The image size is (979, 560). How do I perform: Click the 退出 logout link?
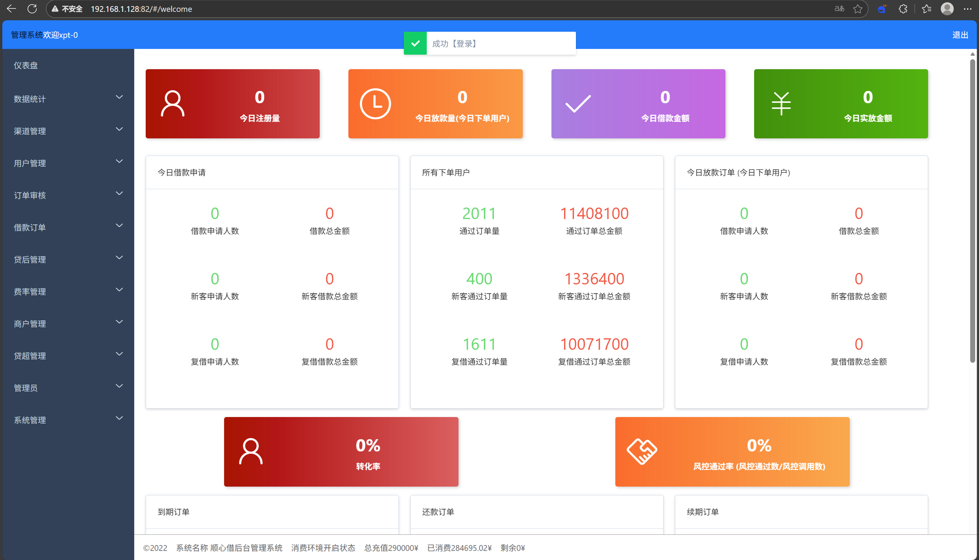960,35
